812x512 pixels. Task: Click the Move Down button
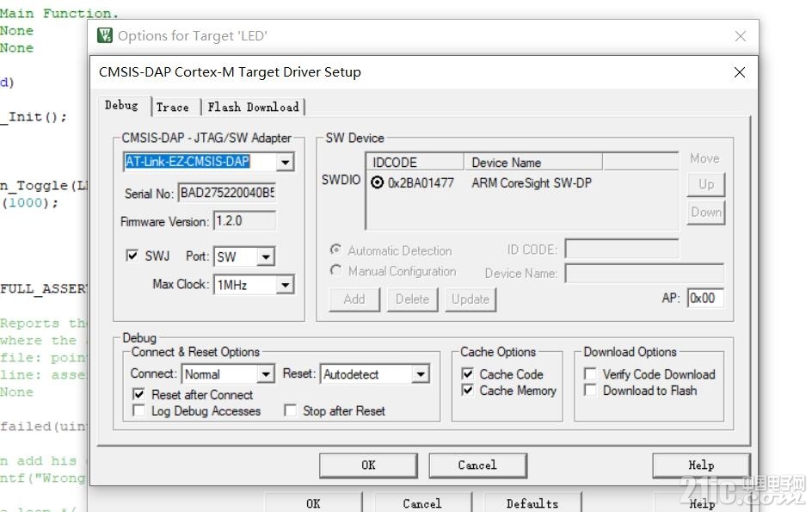tap(706, 213)
